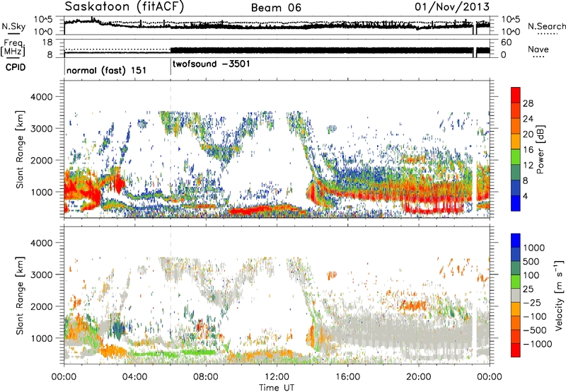Click the 'Nave' legend label
Screen dimensions: 566x392
pyautogui.click(x=538, y=49)
